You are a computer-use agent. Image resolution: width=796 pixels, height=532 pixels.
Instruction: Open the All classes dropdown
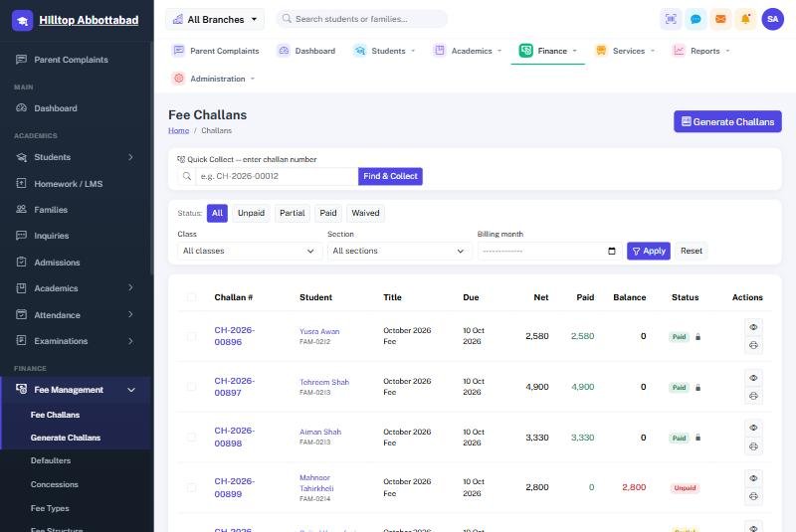click(249, 251)
